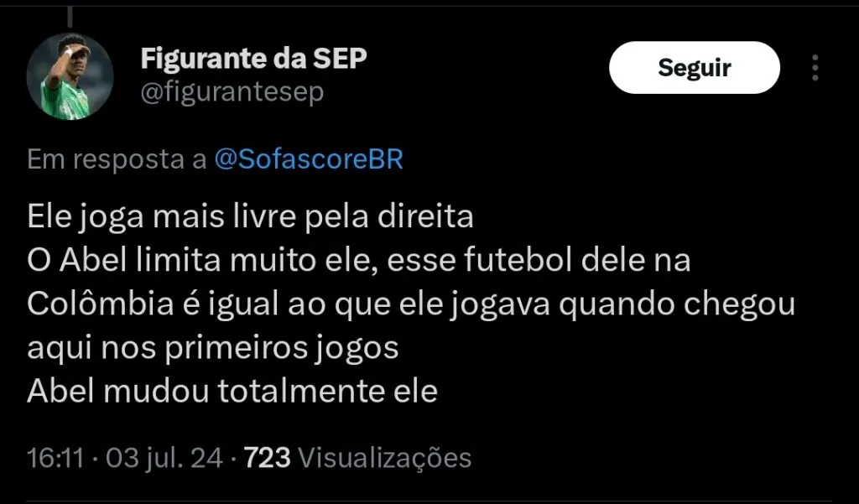The height and width of the screenshot is (504, 859).
Task: Select the line 'Abel mudou totalmente ele'
Action: point(232,391)
